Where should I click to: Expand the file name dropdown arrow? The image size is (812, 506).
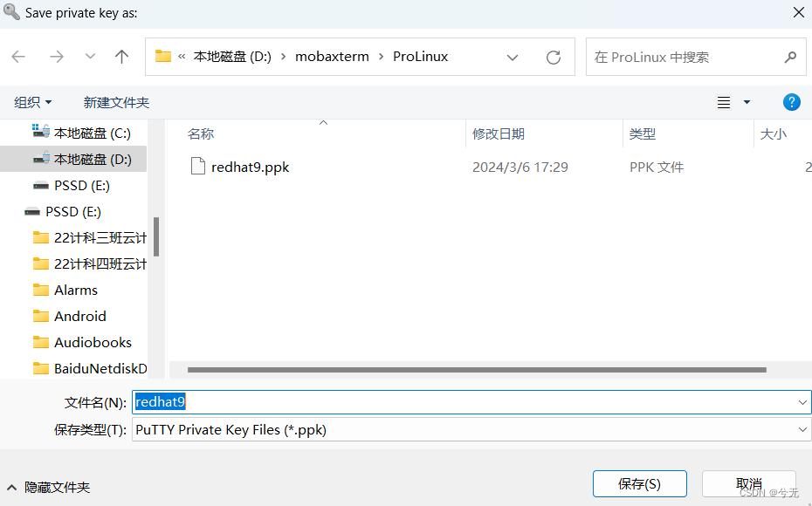[x=802, y=402]
